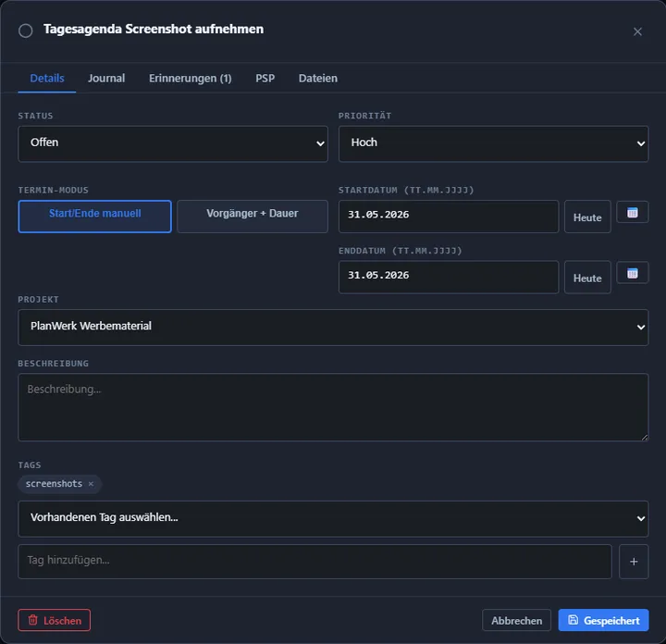
Task: Click the Enddatum input field
Action: tap(449, 277)
